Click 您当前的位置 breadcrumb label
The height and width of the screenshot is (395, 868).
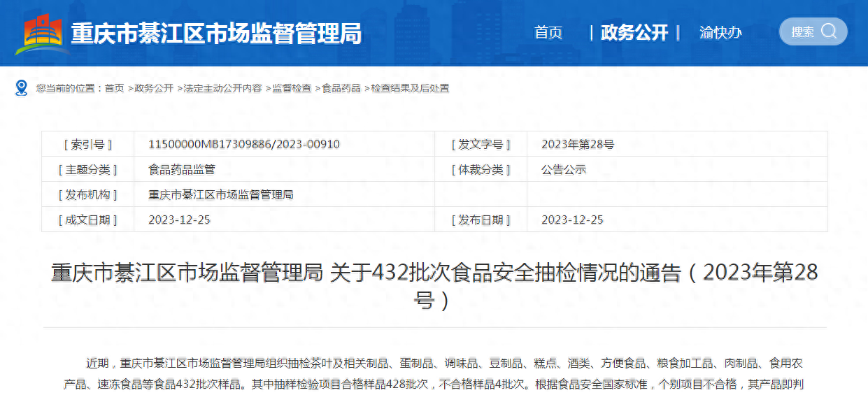[69, 88]
